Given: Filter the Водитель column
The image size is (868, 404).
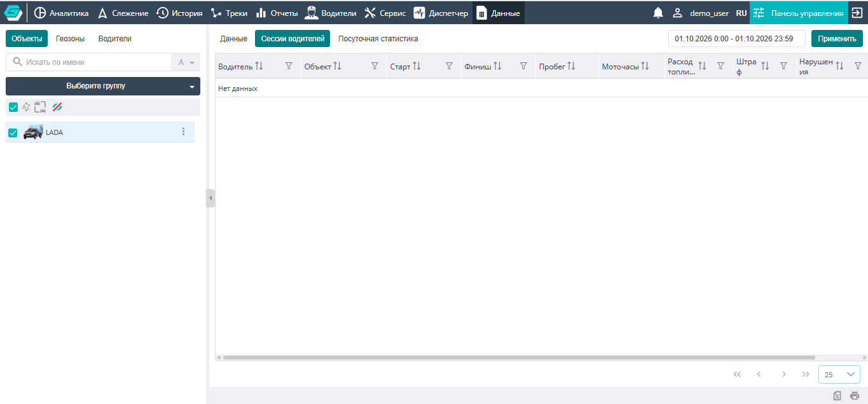Looking at the screenshot, I should [289, 66].
